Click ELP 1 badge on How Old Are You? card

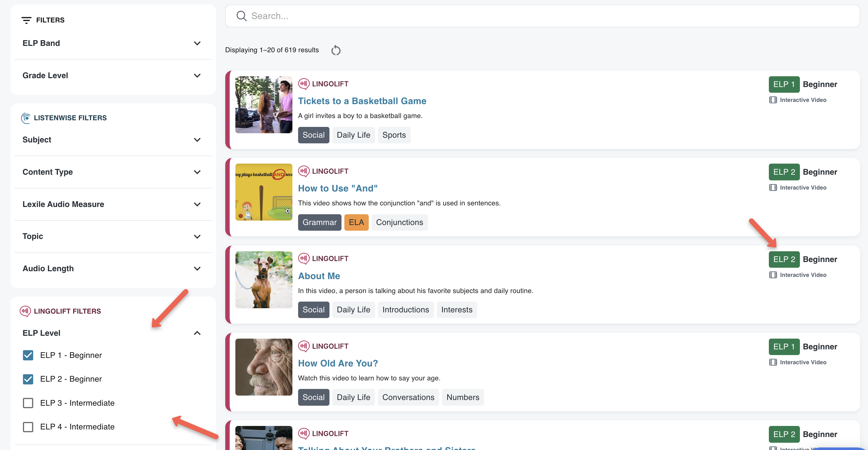pos(784,347)
